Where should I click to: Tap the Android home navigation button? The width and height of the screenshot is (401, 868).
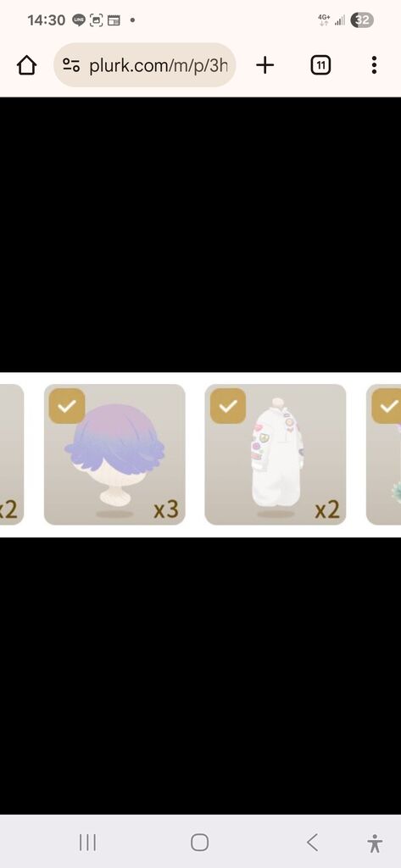[199, 843]
